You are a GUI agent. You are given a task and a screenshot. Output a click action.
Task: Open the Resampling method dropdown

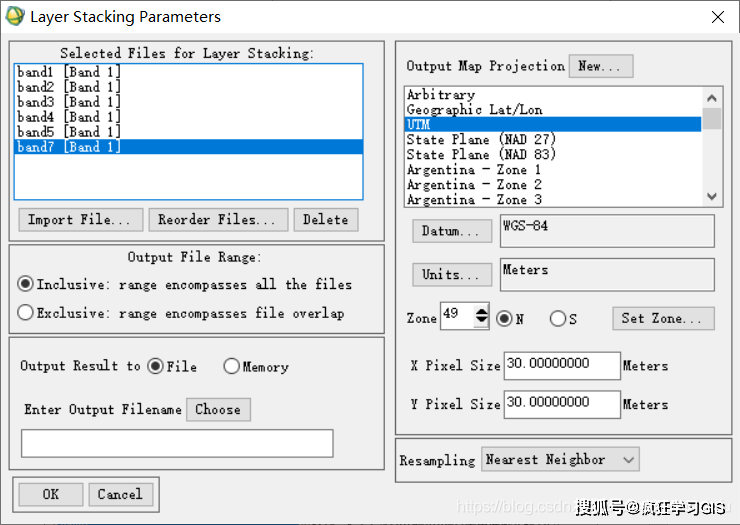559,460
